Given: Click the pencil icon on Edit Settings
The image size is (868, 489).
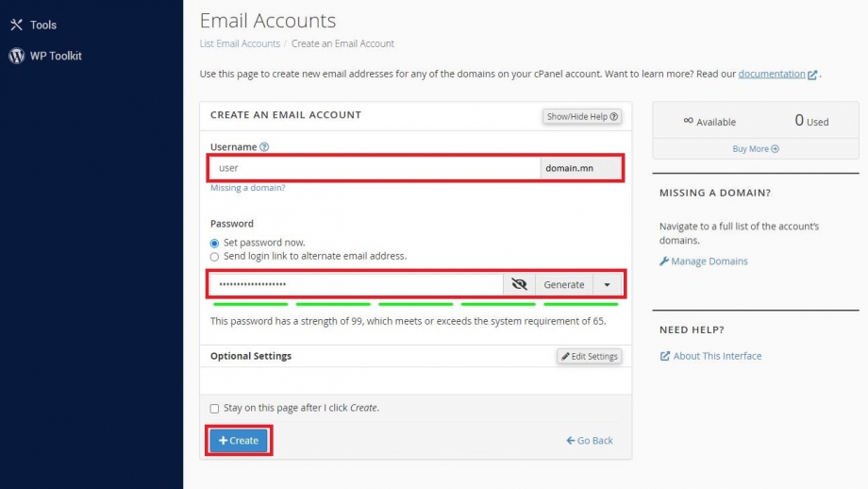Looking at the screenshot, I should (565, 356).
